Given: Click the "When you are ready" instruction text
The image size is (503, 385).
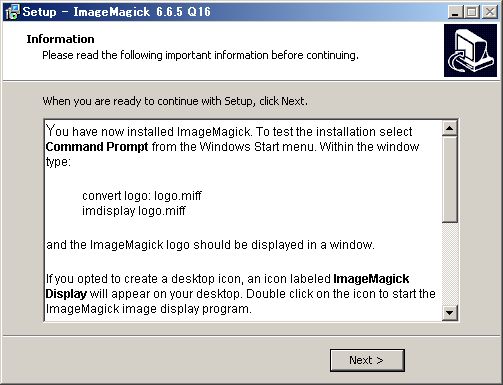Looking at the screenshot, I should [x=175, y=101].
